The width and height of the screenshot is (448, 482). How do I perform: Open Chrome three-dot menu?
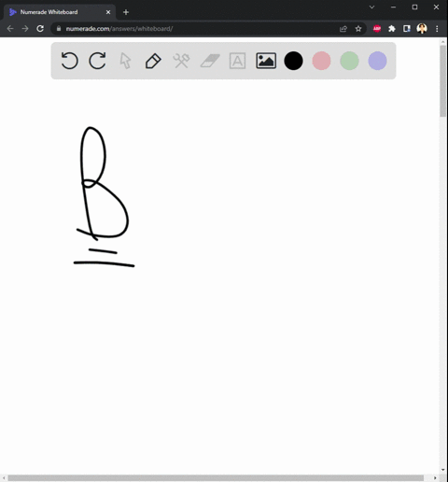(437, 29)
